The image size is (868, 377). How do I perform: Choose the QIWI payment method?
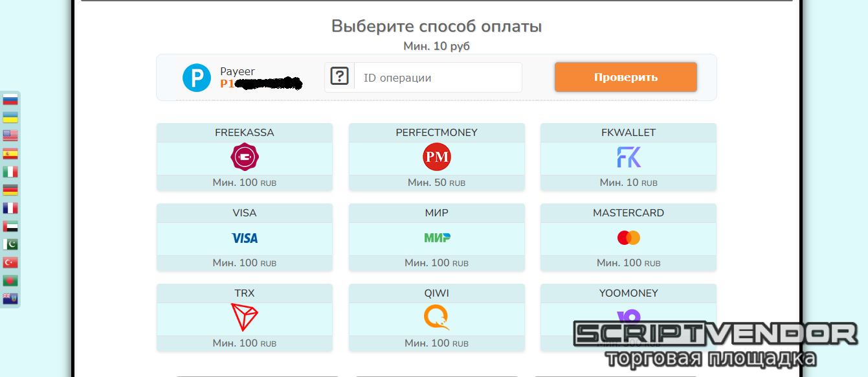pos(437,317)
